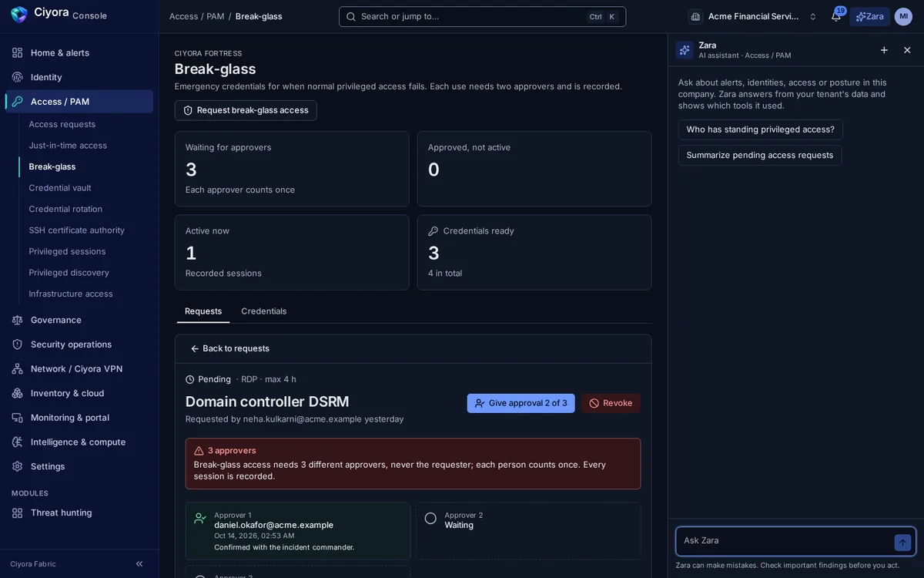Open Infrastructure access

tap(71, 294)
